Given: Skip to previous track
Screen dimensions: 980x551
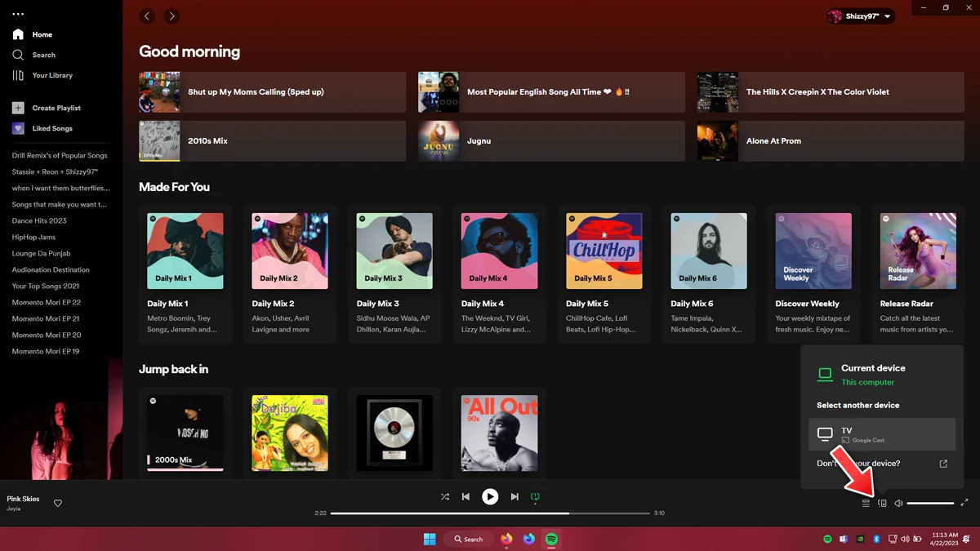Looking at the screenshot, I should click(x=465, y=496).
